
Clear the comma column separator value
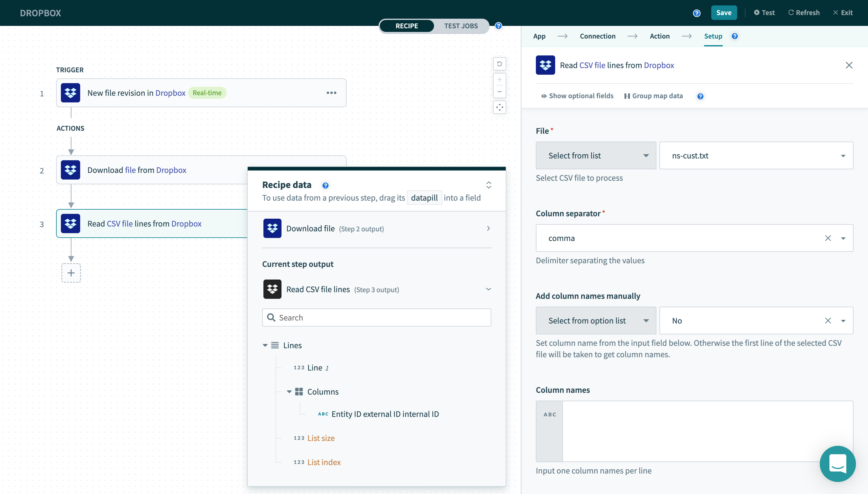coord(828,238)
